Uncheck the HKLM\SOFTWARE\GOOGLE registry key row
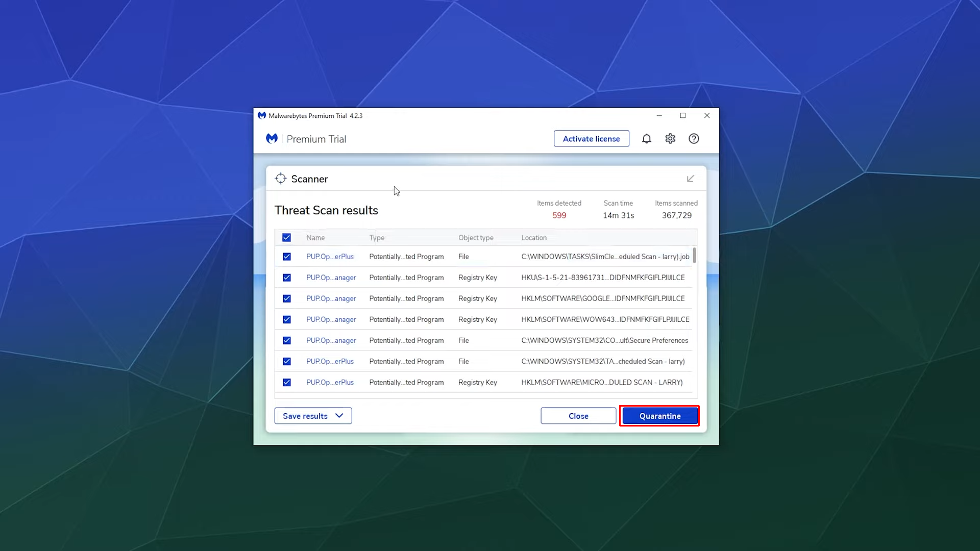Screen dimensions: 980x551 pos(286,298)
